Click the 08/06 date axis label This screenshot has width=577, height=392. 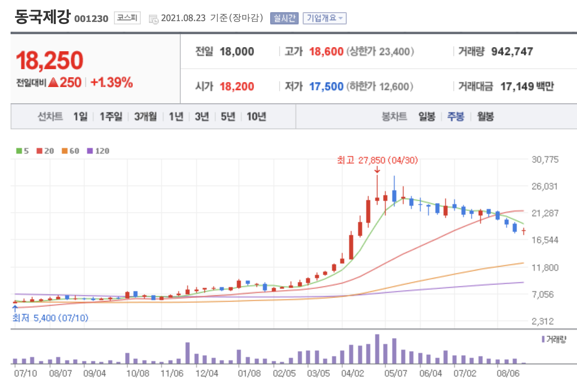(508, 373)
